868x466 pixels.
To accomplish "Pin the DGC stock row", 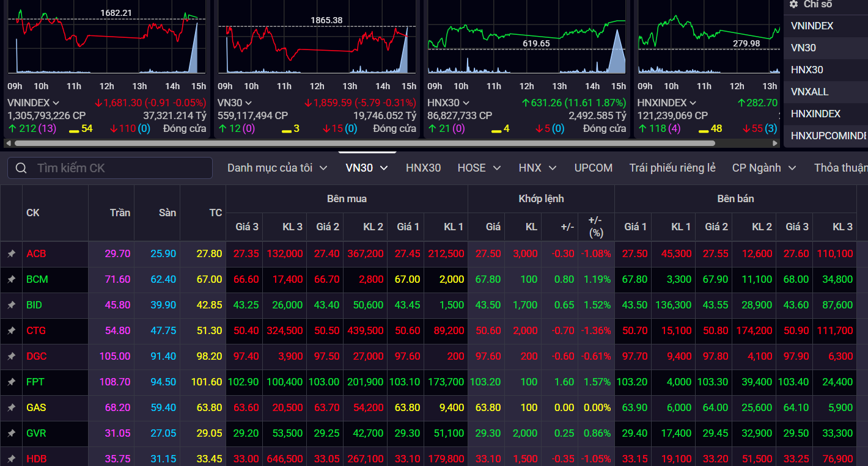I will 11,356.
